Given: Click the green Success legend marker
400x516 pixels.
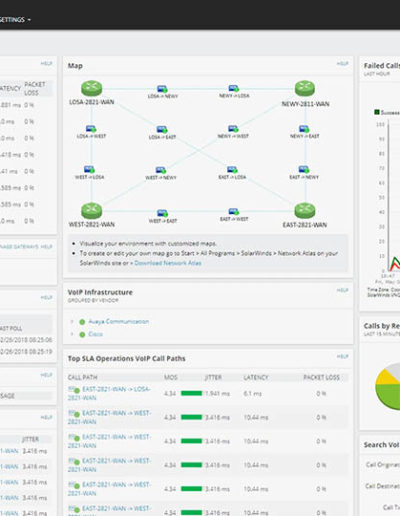Looking at the screenshot, I should (377, 112).
